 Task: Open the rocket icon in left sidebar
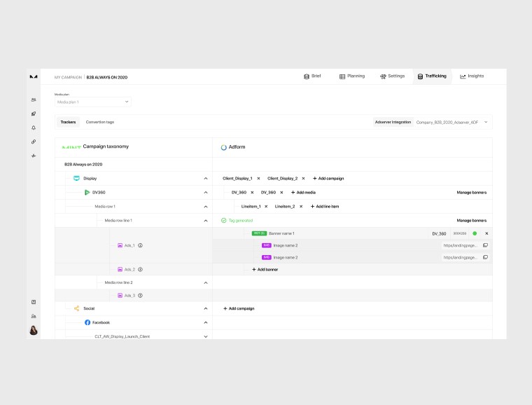pyautogui.click(x=34, y=114)
